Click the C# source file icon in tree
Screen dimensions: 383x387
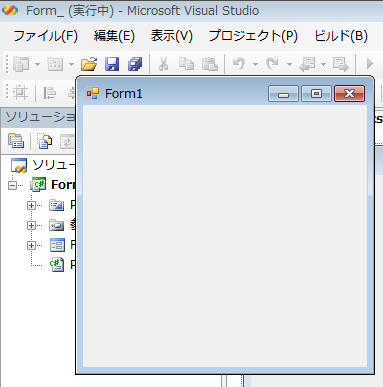pyautogui.click(x=57, y=265)
